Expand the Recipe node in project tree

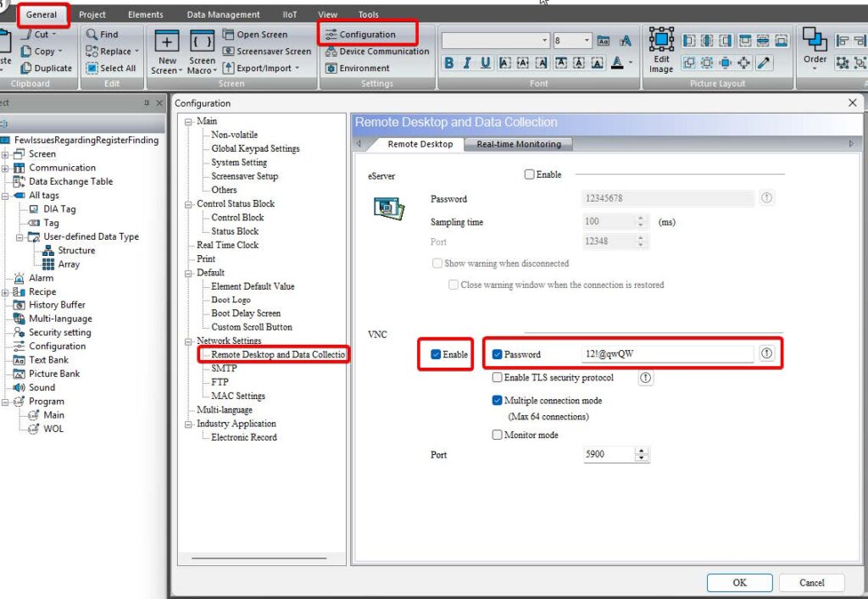pyautogui.click(x=6, y=292)
